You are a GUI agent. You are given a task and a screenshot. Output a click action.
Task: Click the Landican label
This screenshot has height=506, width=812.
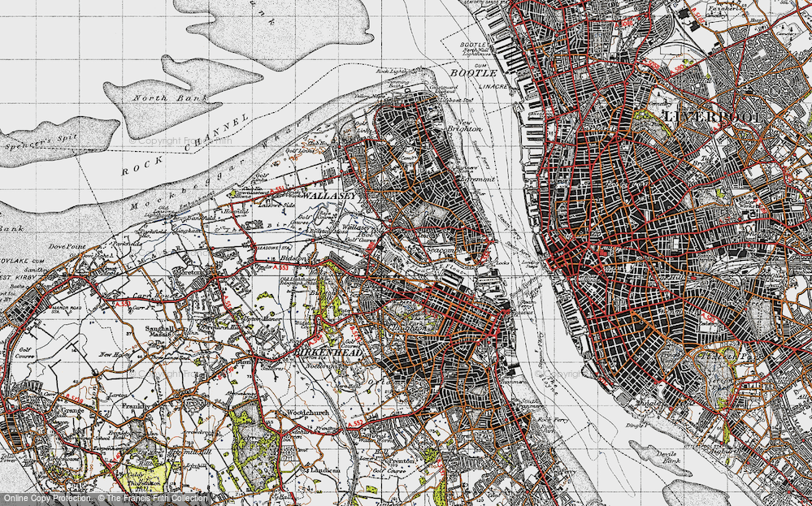point(324,470)
